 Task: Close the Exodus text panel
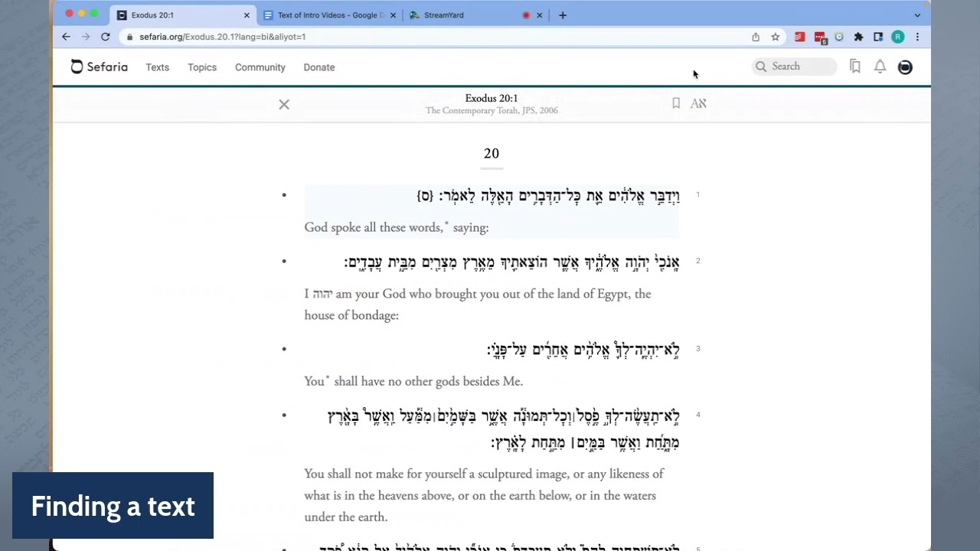(x=284, y=104)
